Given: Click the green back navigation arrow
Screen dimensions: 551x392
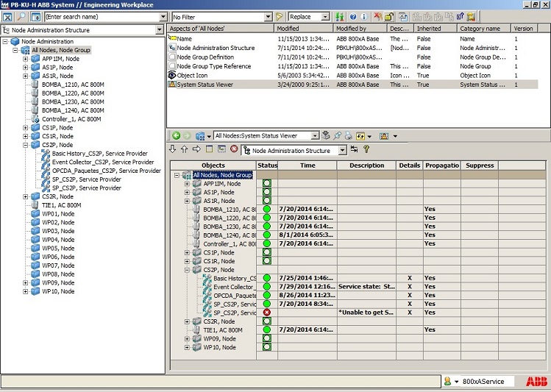Looking at the screenshot, I should coord(177,136).
